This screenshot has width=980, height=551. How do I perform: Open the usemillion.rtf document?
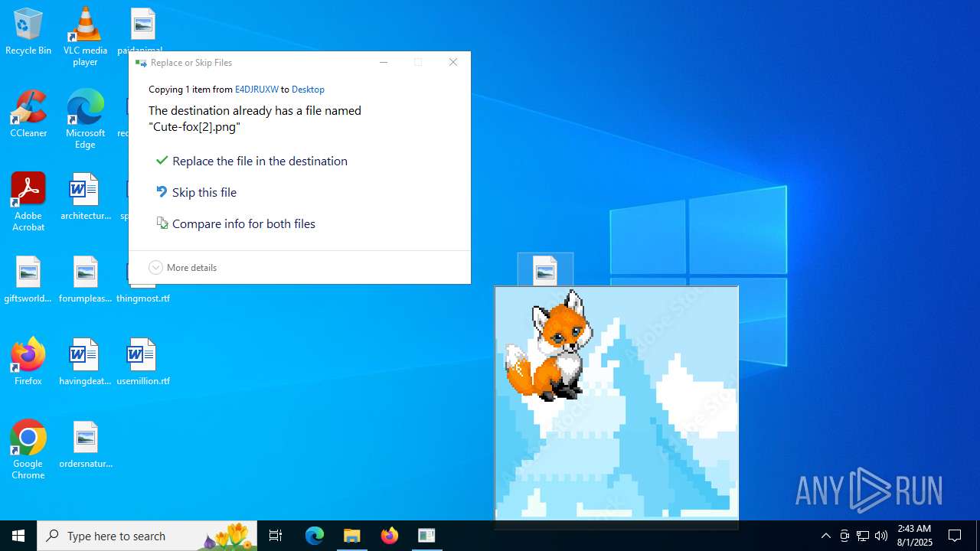(x=143, y=361)
